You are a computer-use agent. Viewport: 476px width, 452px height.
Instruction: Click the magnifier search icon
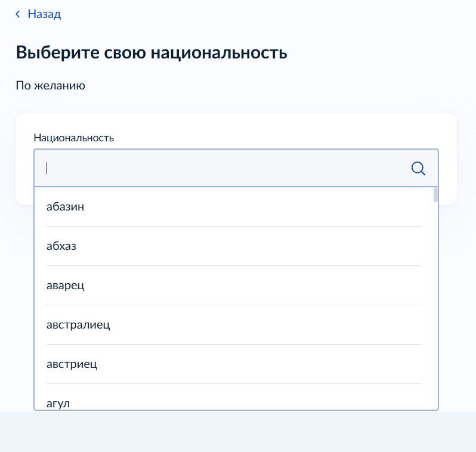(x=418, y=169)
